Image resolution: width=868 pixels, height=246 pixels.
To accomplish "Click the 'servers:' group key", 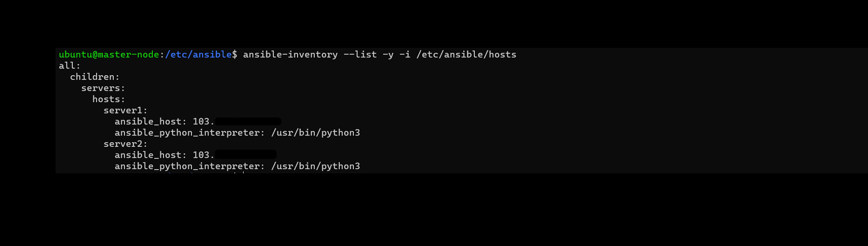I will 103,88.
